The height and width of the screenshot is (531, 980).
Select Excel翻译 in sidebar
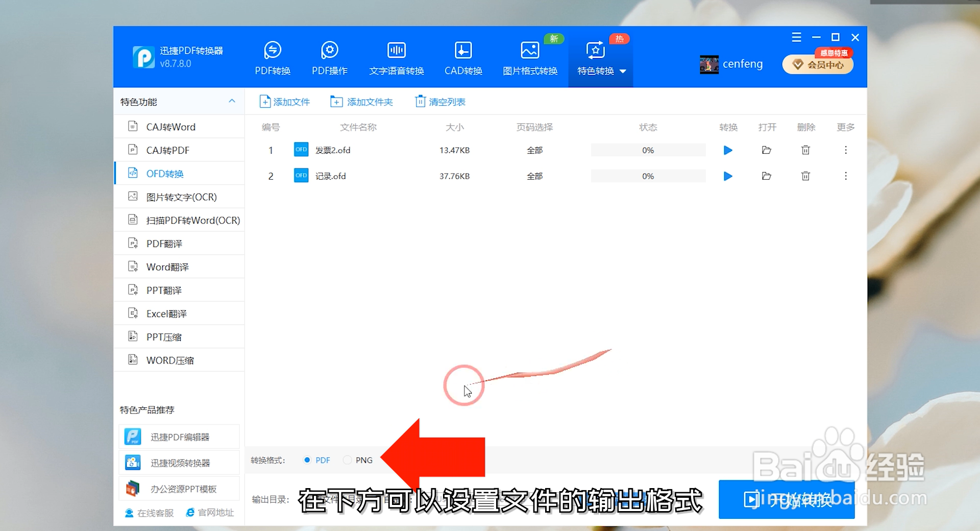(179, 313)
